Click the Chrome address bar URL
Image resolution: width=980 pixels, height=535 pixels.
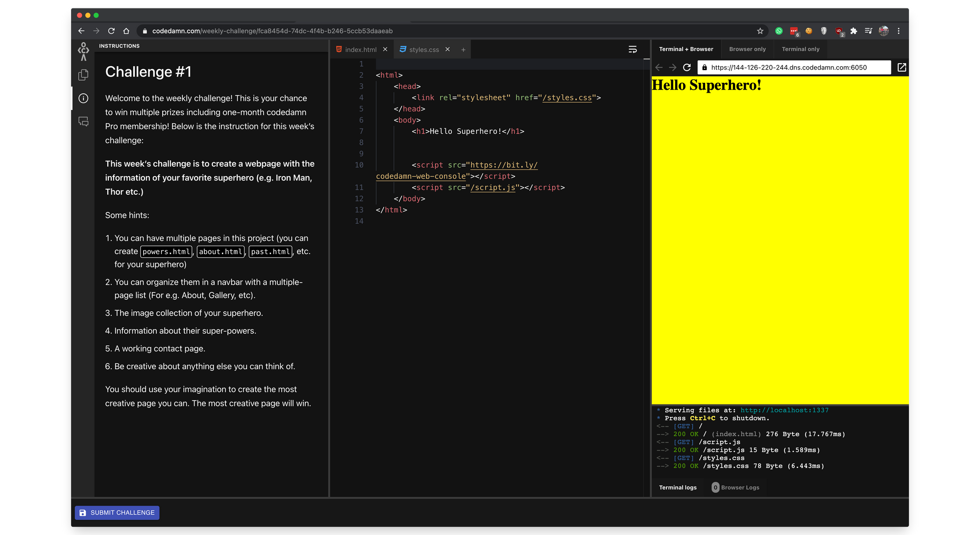click(x=272, y=31)
